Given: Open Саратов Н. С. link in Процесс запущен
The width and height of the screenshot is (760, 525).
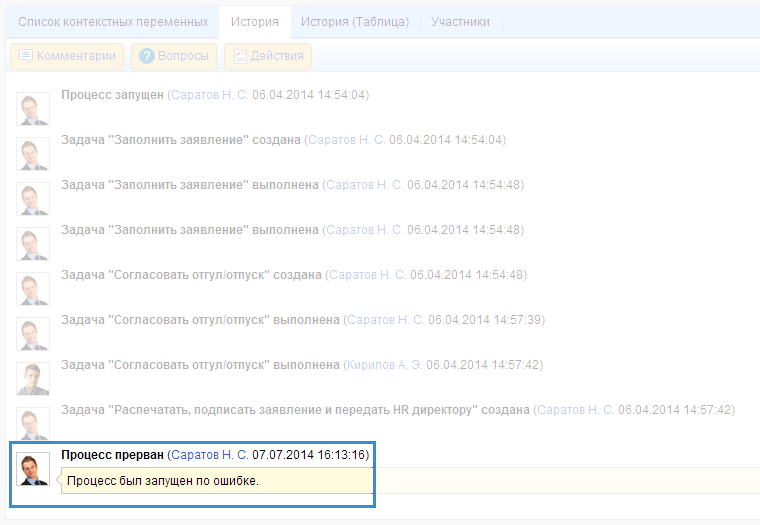Looking at the screenshot, I should [x=210, y=95].
